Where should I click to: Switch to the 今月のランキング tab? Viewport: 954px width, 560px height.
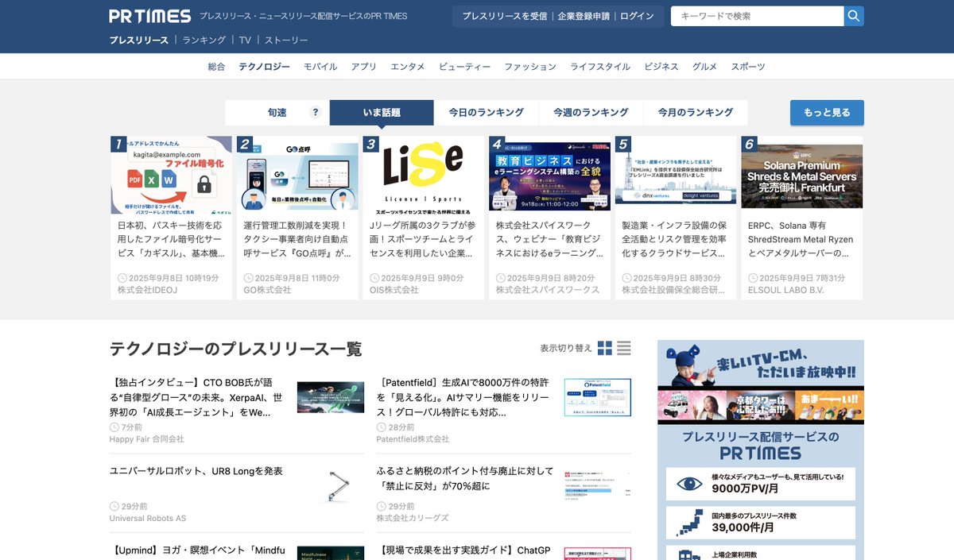coord(696,113)
